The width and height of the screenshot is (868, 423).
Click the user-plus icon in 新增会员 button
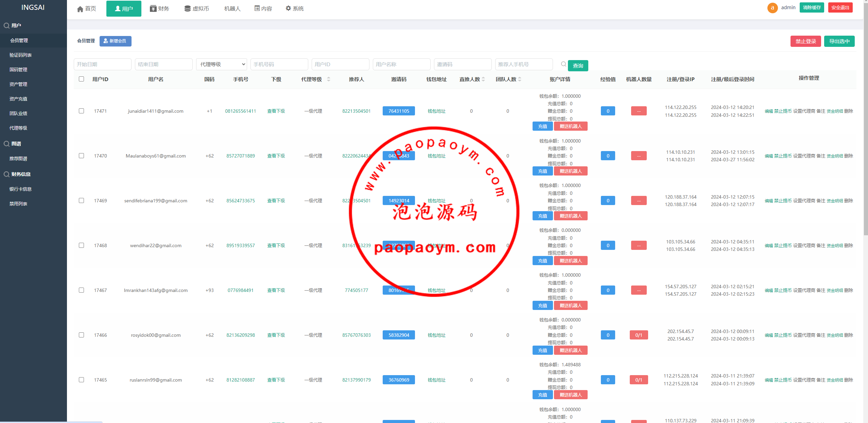click(x=106, y=41)
